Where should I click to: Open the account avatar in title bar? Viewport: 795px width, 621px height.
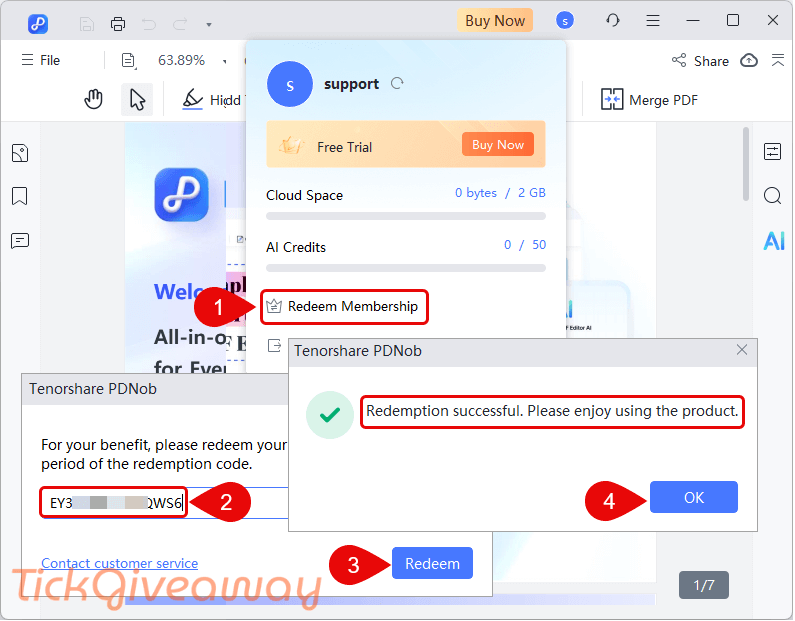pyautogui.click(x=564, y=21)
